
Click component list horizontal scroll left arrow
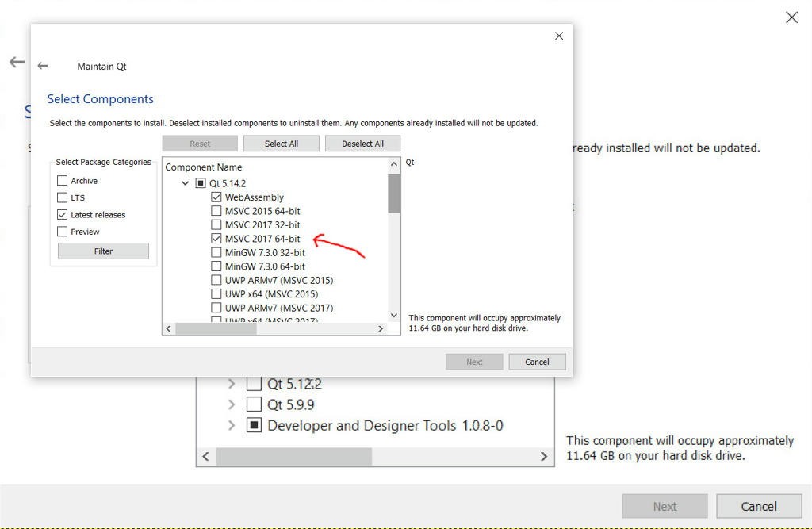168,328
